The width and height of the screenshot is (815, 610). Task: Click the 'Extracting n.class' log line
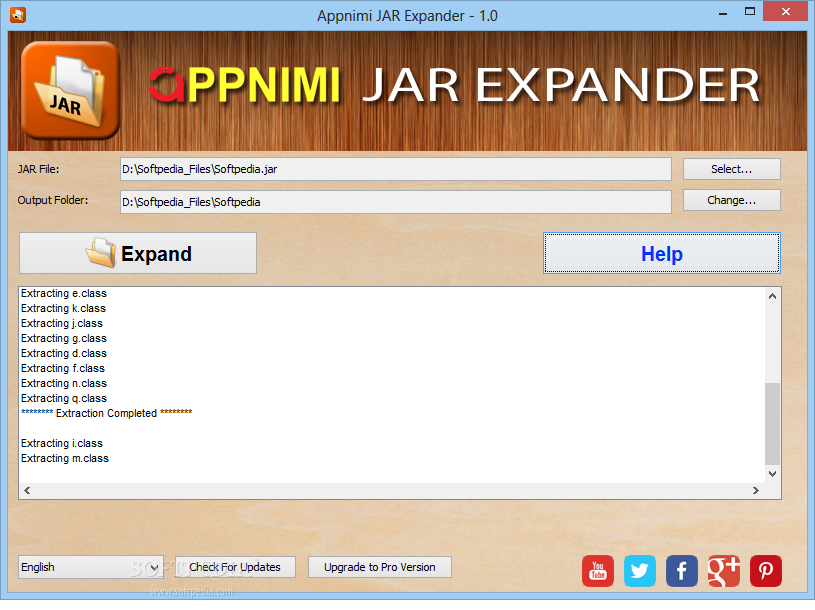click(64, 383)
